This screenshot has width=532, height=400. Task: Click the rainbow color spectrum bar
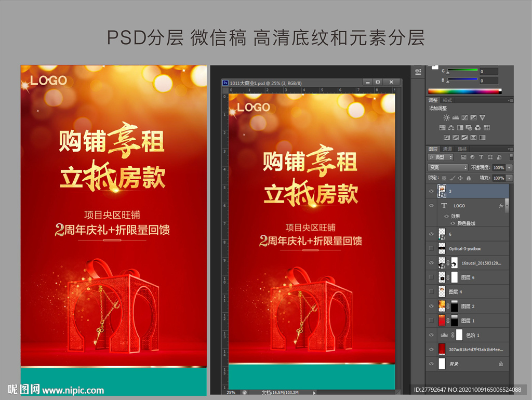tap(463, 91)
